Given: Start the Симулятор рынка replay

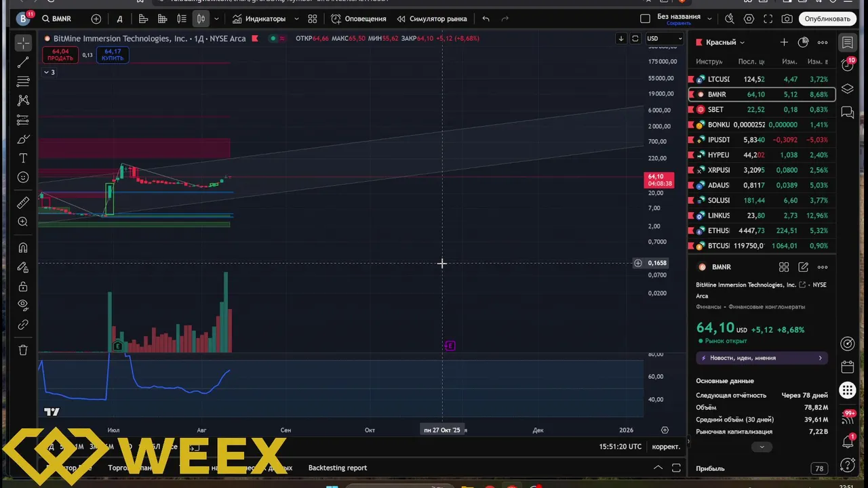Looking at the screenshot, I should coord(432,19).
